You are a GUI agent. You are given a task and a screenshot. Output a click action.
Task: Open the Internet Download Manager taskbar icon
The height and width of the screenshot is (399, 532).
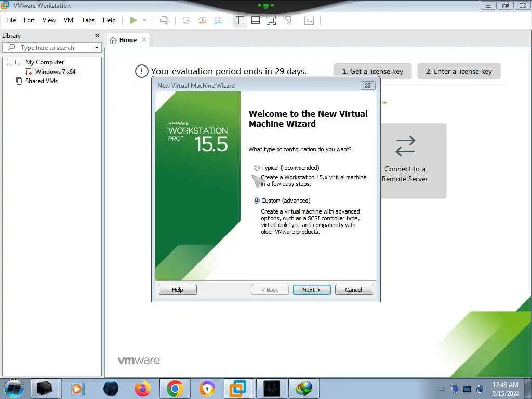tap(303, 389)
